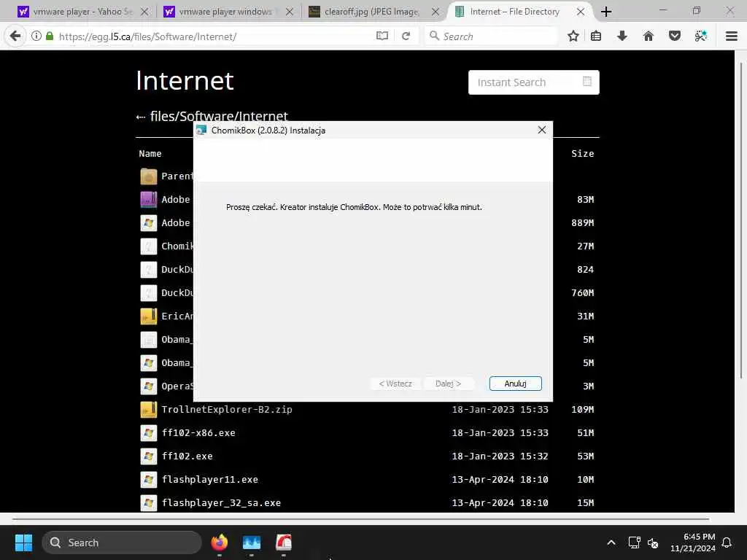This screenshot has width=747, height=560.
Task: Click date 18-Jan-2023 15:32 for ff102.exe
Action: [x=500, y=456]
